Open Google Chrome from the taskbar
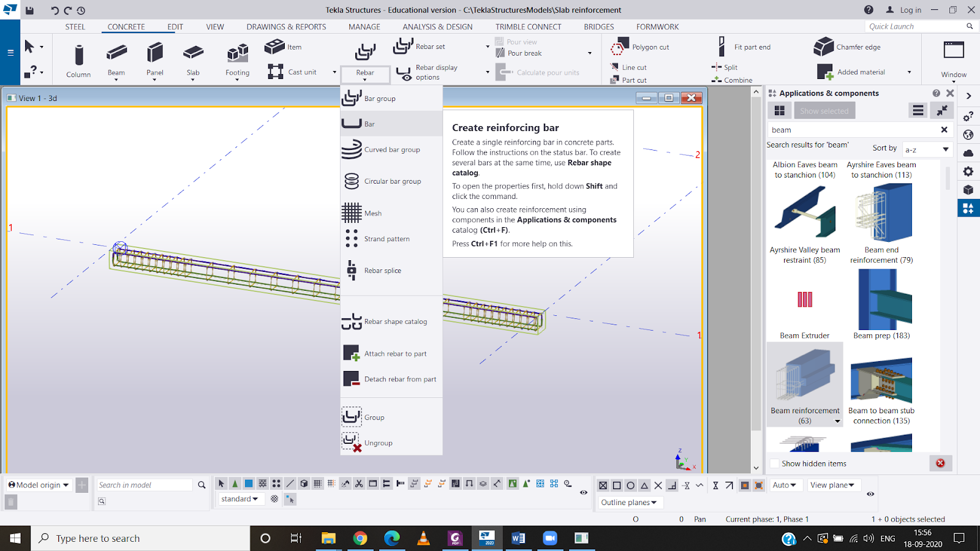The height and width of the screenshot is (551, 980). [x=360, y=538]
